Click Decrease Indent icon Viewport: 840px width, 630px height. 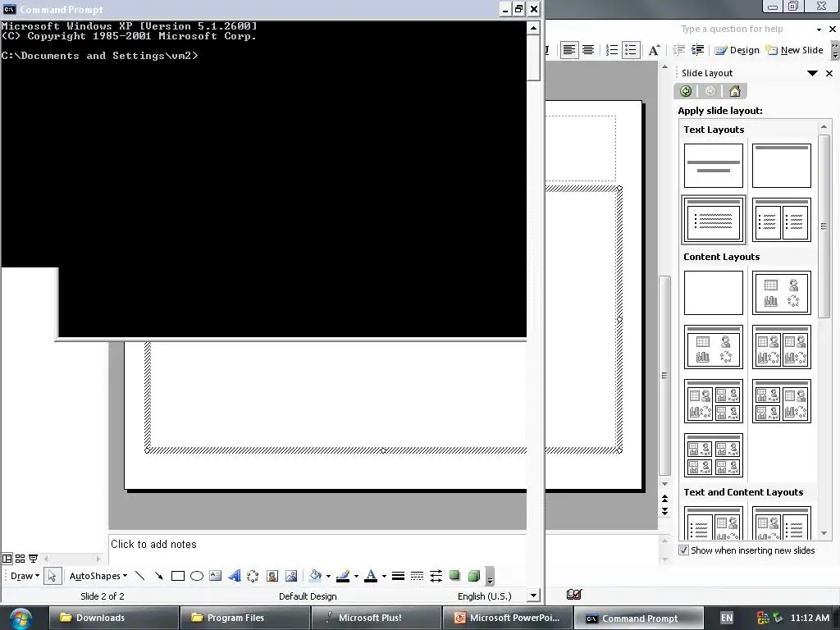click(678, 50)
